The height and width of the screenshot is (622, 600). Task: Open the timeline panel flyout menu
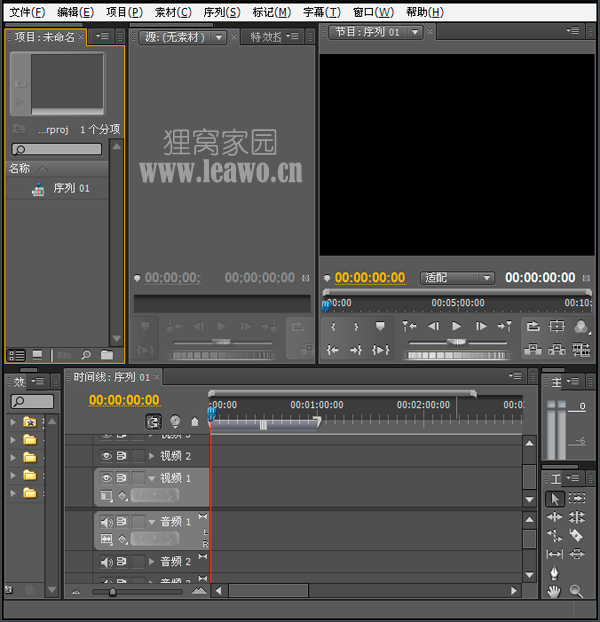tap(515, 375)
